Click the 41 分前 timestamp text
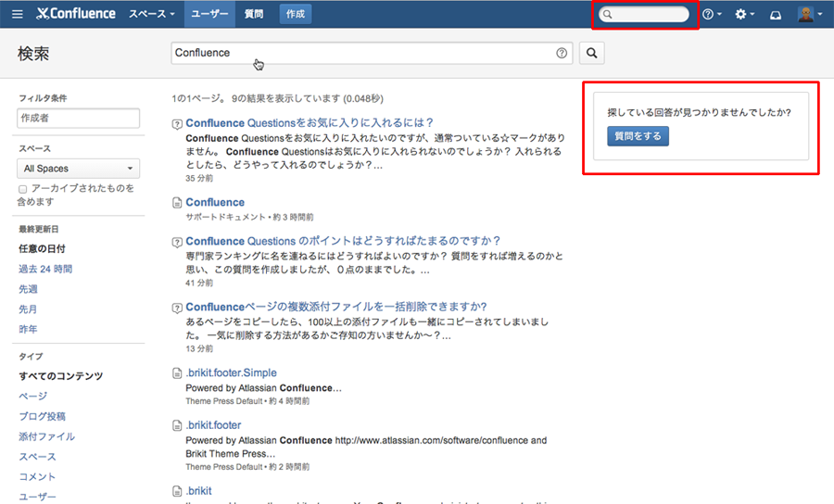Viewport: 834px width, 504px height. (x=199, y=283)
